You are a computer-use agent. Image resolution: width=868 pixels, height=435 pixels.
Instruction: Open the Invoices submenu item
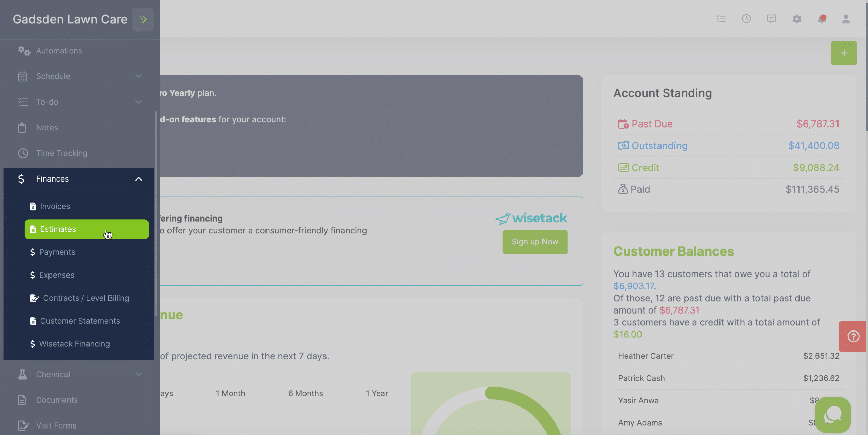coord(87,206)
